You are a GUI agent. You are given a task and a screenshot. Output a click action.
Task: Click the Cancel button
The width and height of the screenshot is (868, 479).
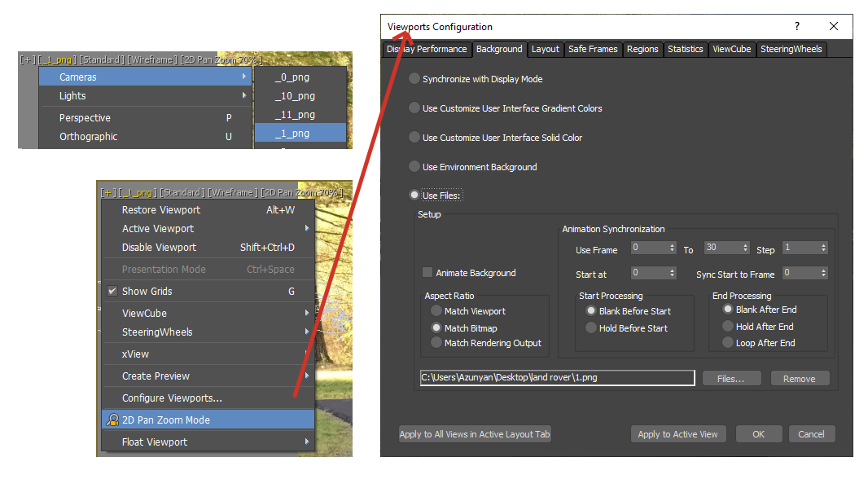pyautogui.click(x=812, y=434)
